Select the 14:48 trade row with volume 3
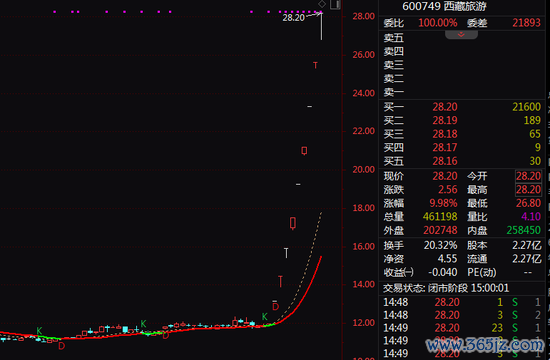This screenshot has height=360, width=550. (x=462, y=315)
